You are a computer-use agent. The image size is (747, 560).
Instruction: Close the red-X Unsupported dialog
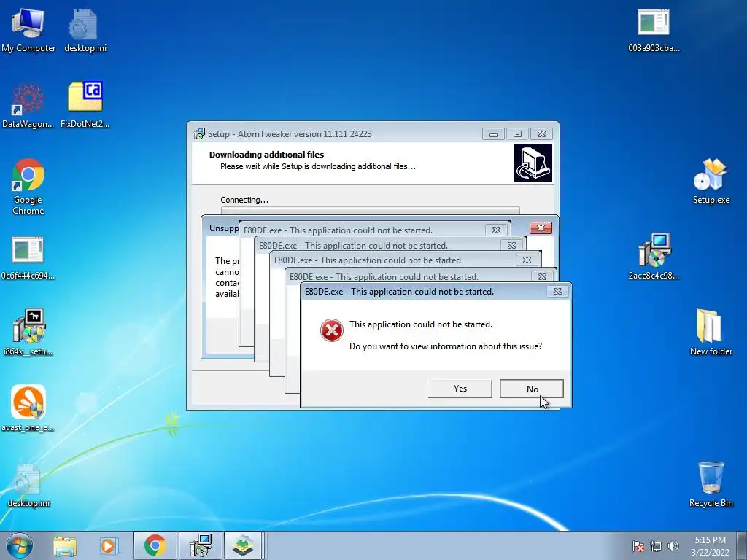[541, 228]
